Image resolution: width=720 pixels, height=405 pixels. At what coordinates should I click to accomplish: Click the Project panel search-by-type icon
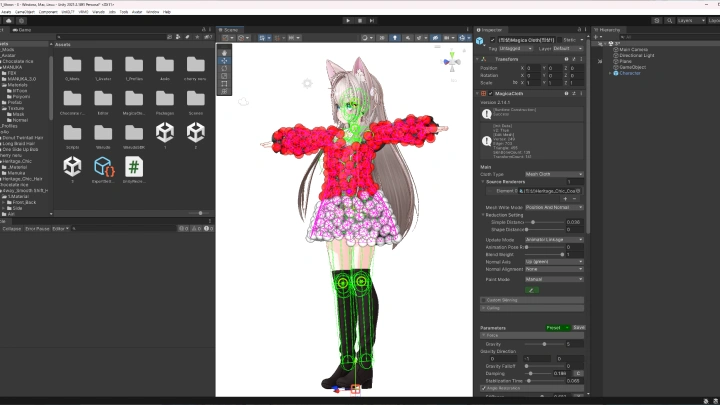point(178,37)
